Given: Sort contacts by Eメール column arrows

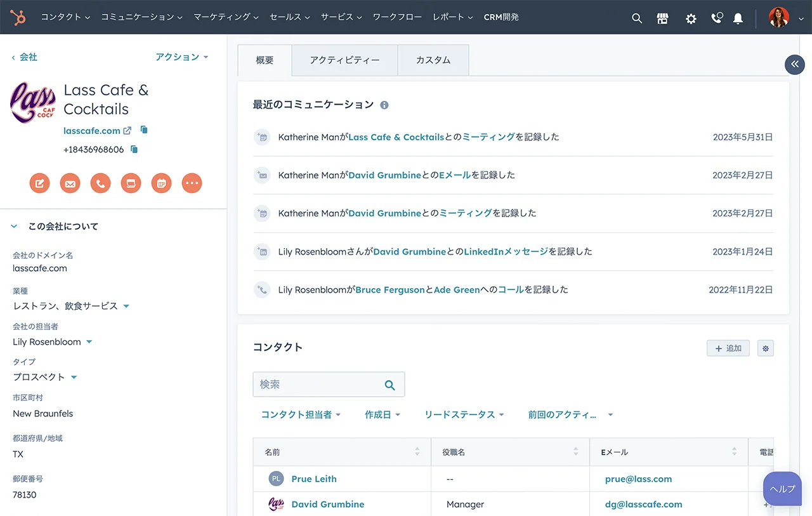Looking at the screenshot, I should 734,452.
